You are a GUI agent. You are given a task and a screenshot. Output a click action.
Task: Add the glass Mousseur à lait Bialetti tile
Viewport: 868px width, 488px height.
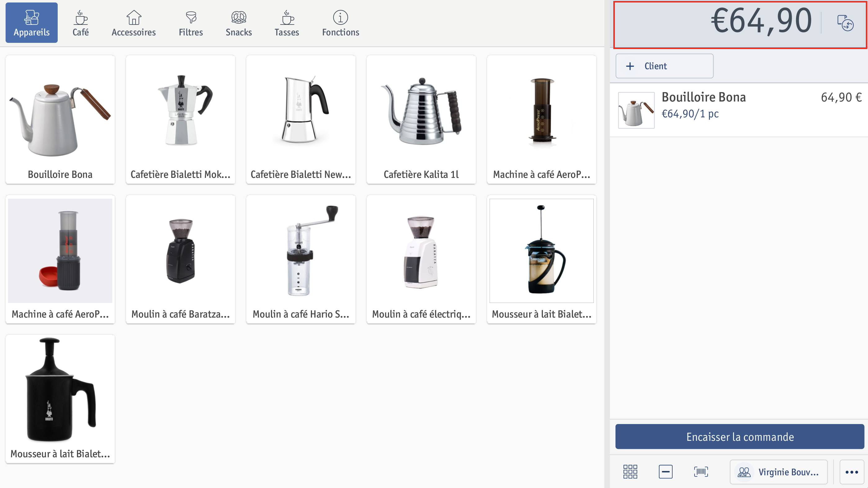(541, 259)
